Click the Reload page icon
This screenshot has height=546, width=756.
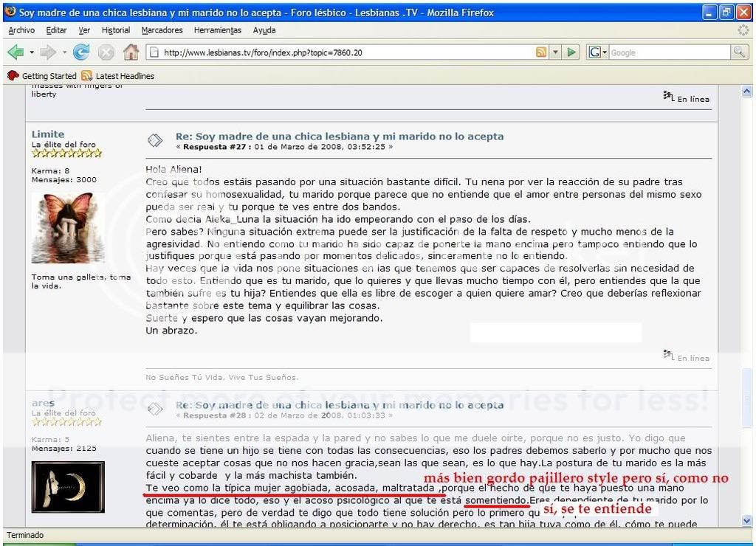tap(81, 52)
